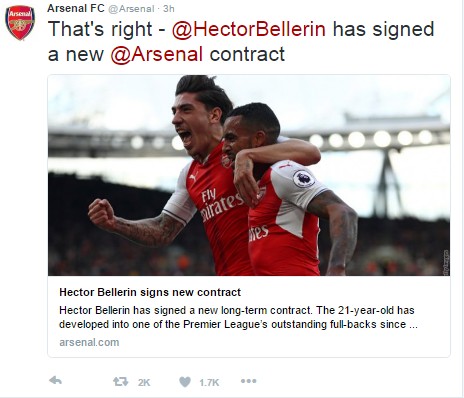Like the tweet with heart icon
The height and width of the screenshot is (398, 464).
click(185, 382)
